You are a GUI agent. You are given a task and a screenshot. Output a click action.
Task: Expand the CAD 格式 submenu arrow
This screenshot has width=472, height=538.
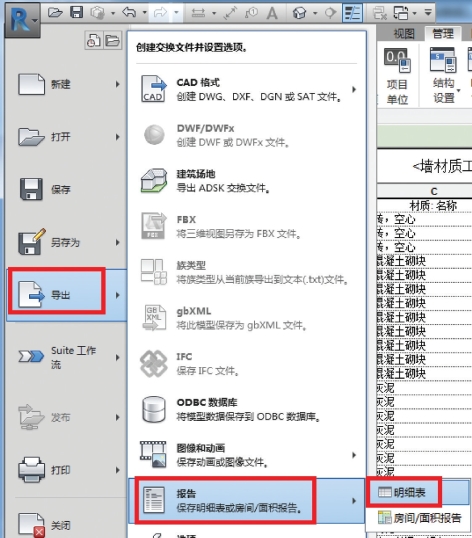click(x=354, y=90)
